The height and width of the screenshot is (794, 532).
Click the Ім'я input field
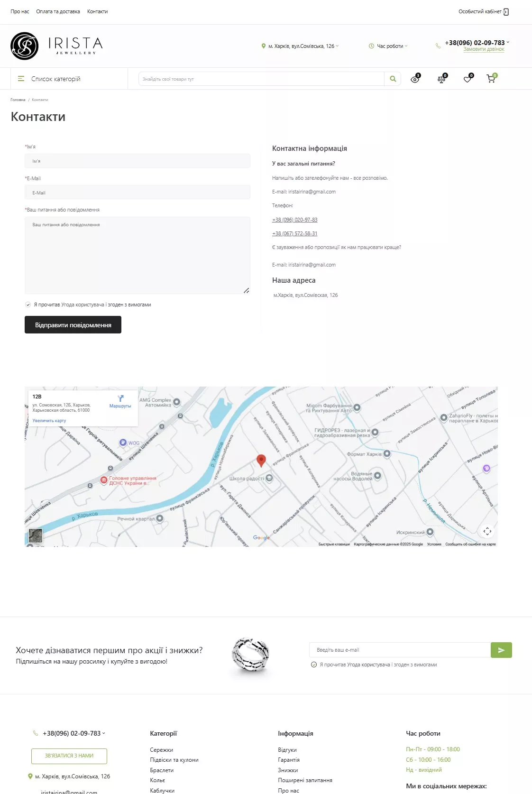(137, 161)
